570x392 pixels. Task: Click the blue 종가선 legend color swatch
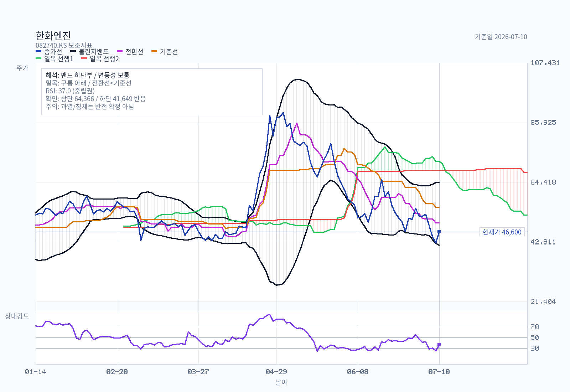pyautogui.click(x=38, y=51)
